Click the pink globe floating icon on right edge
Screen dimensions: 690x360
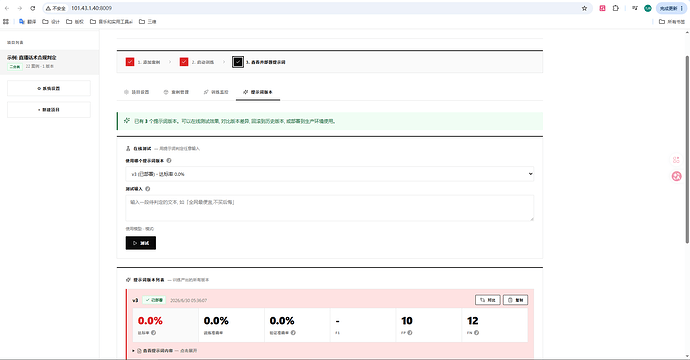[x=676, y=176]
